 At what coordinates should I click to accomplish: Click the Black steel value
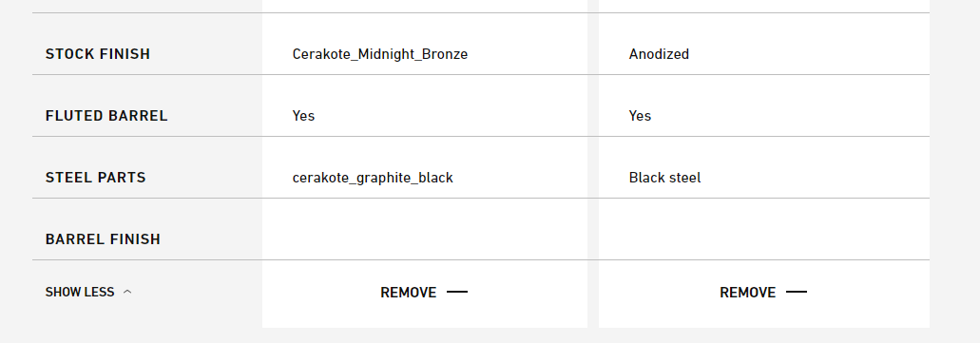click(664, 178)
